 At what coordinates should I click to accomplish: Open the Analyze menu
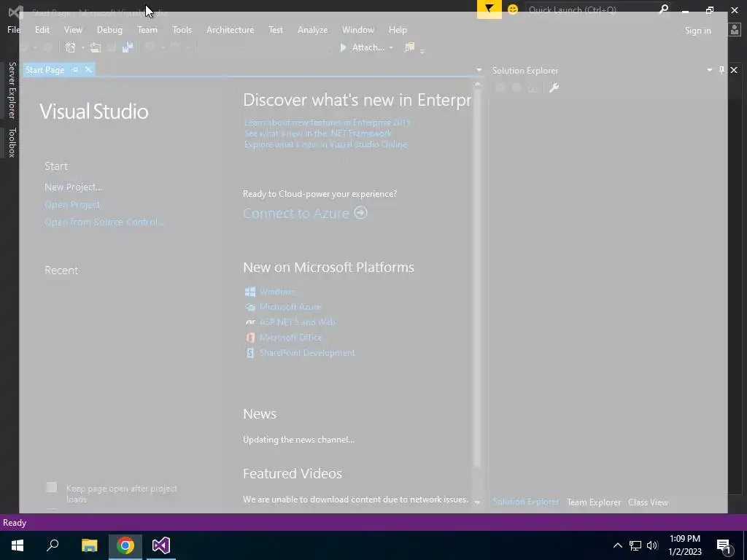click(x=312, y=29)
